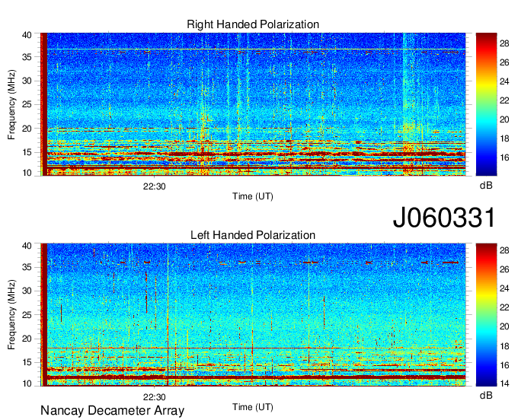The width and height of the screenshot is (518, 420).
Task: Click the 10 MHz tick label of the top plot
Action: tap(27, 173)
